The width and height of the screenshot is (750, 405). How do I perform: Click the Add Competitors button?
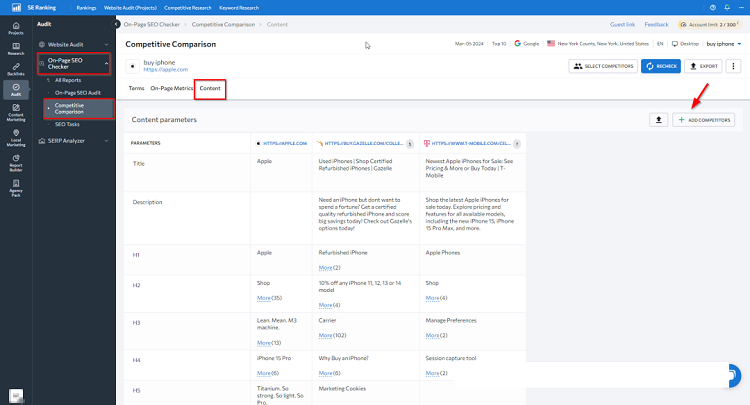point(704,120)
